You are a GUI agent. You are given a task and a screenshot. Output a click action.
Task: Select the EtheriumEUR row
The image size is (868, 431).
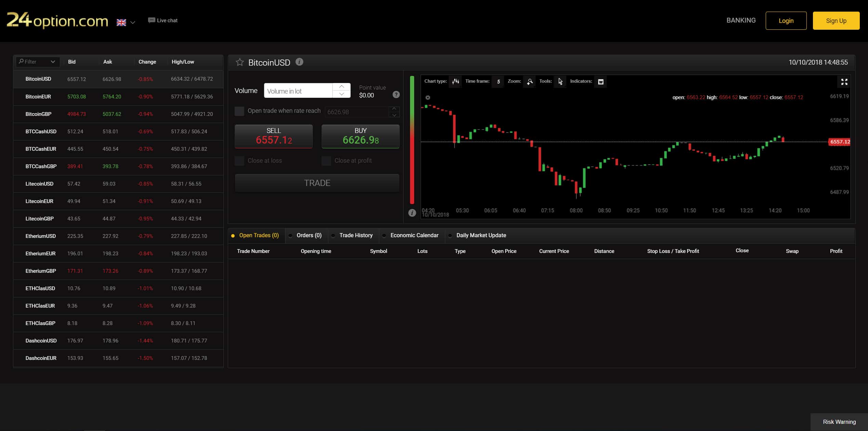[x=118, y=254]
